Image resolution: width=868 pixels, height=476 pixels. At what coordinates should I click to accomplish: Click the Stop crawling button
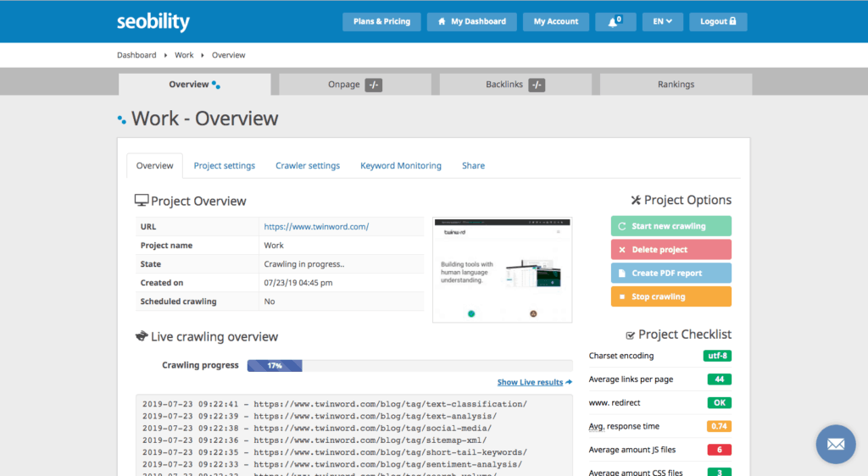[671, 296]
